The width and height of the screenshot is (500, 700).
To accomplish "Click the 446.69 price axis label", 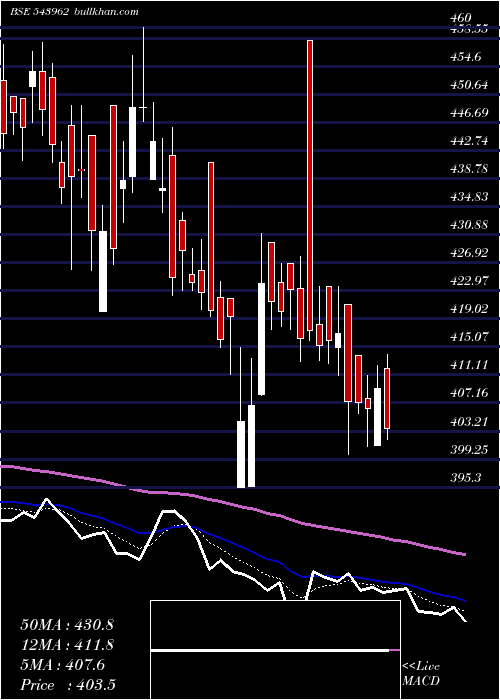I will (469, 113).
